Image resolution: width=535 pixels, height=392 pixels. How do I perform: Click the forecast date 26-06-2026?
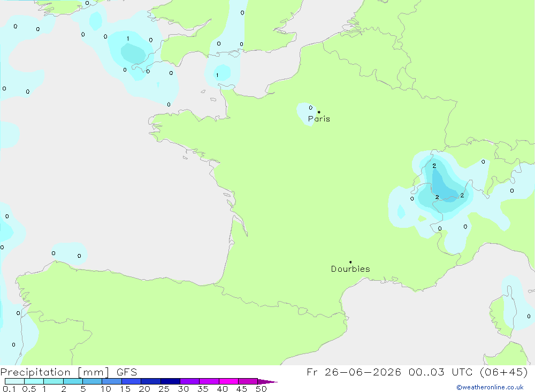coord(363,372)
